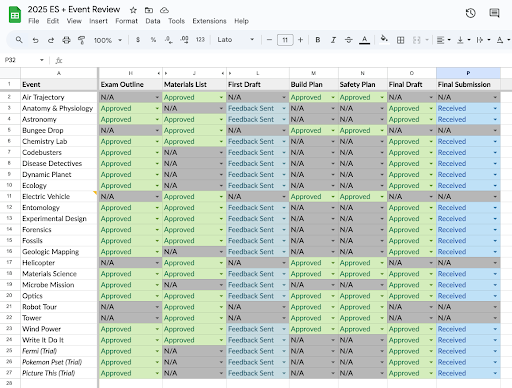Screen dimensions: 512x388
Task: Open the Lato font dropdown
Action: (235, 40)
